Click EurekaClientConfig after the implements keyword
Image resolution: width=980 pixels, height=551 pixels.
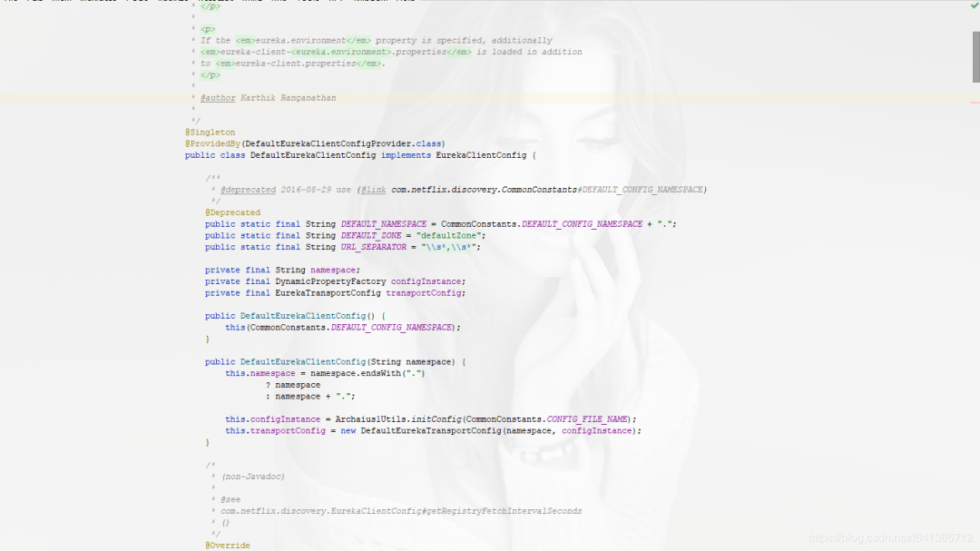[x=481, y=155]
